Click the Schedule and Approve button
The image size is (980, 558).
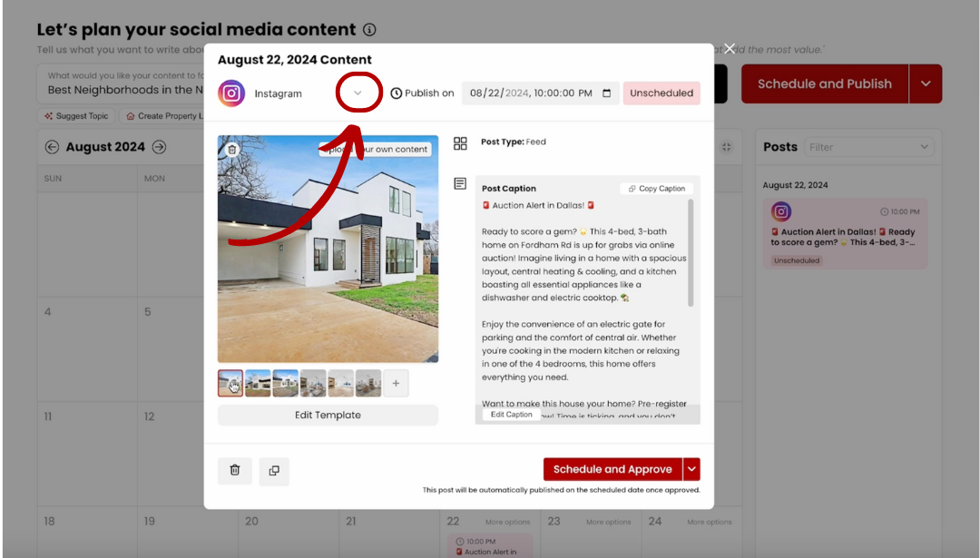[612, 469]
